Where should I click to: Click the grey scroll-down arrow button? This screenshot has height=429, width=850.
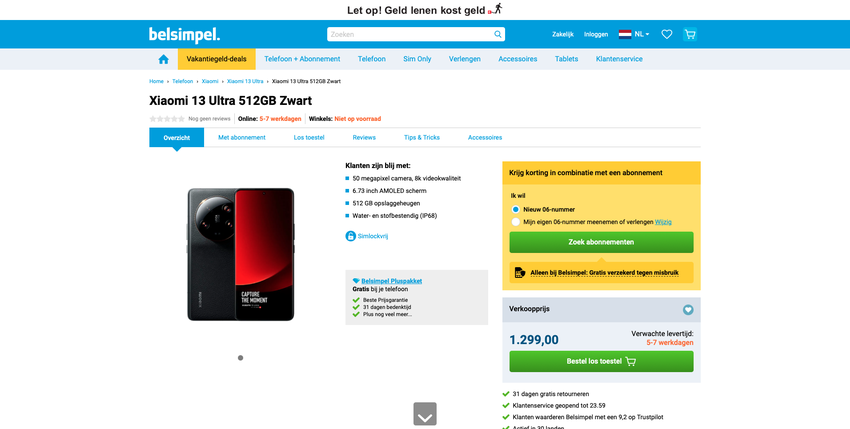coord(425,414)
